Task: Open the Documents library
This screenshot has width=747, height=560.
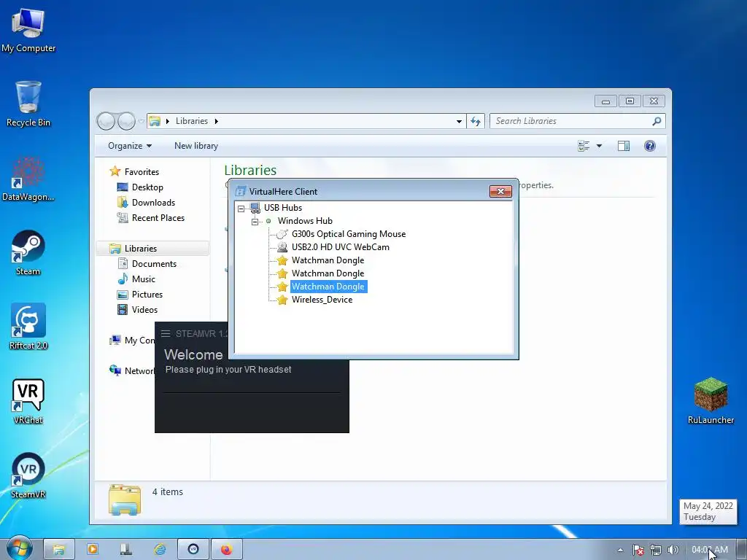Action: tap(154, 264)
